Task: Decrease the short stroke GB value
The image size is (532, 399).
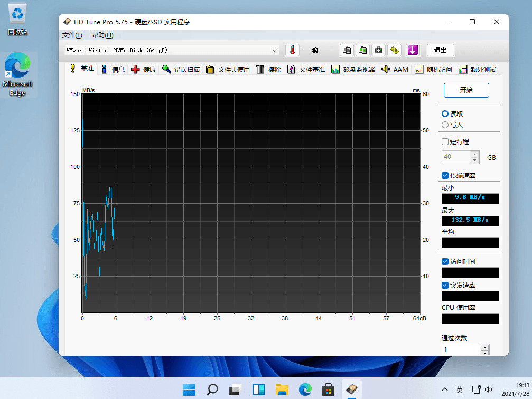Action: pyautogui.click(x=475, y=160)
